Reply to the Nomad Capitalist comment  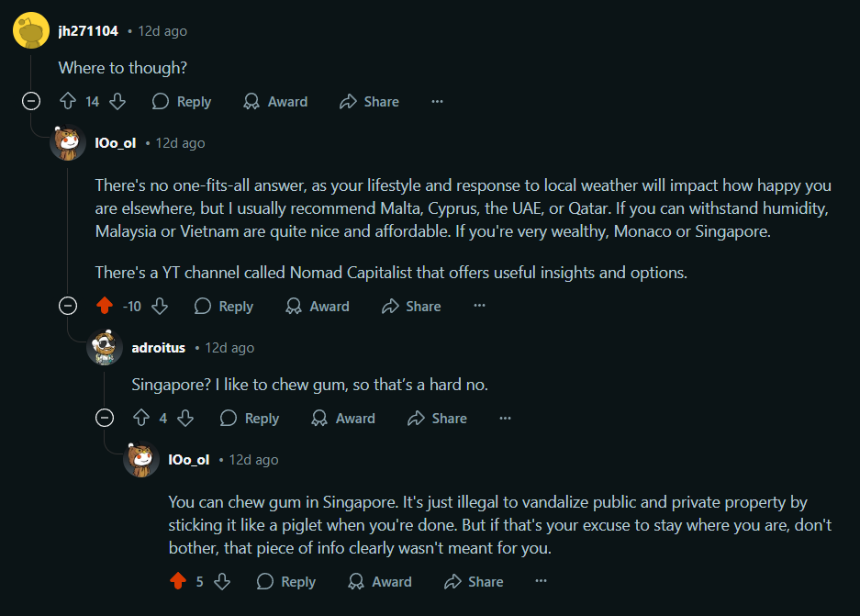pyautogui.click(x=224, y=306)
